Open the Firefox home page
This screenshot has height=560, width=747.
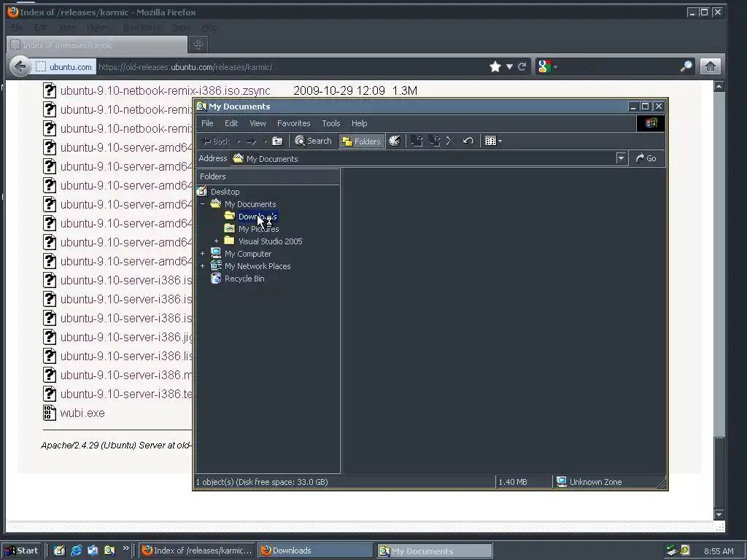pyautogui.click(x=710, y=66)
